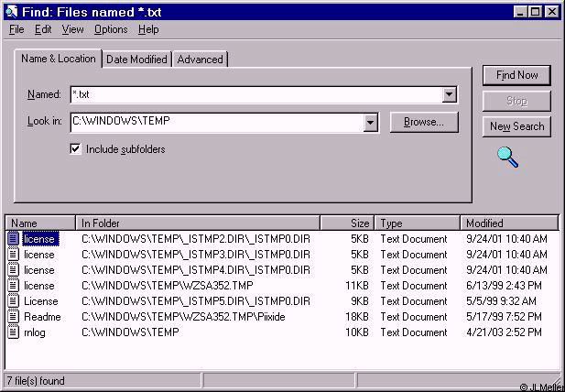Screen dimensions: 565x392
Task: Click the 7 file(s) found status text
Action: 36,381
